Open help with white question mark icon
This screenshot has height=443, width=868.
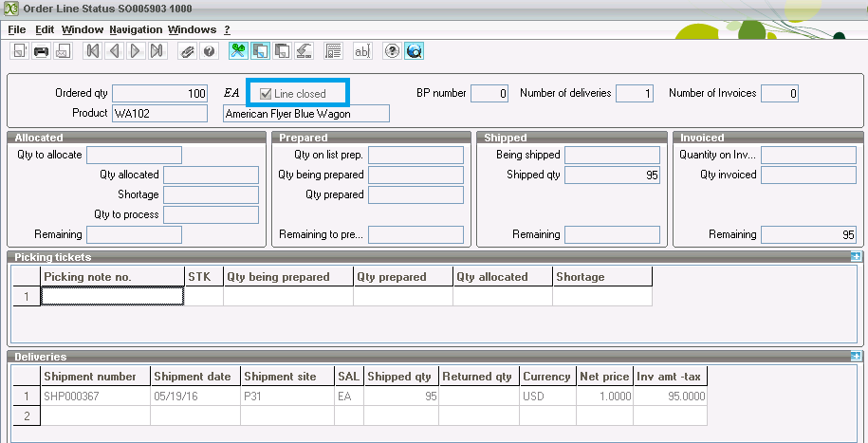pos(392,51)
